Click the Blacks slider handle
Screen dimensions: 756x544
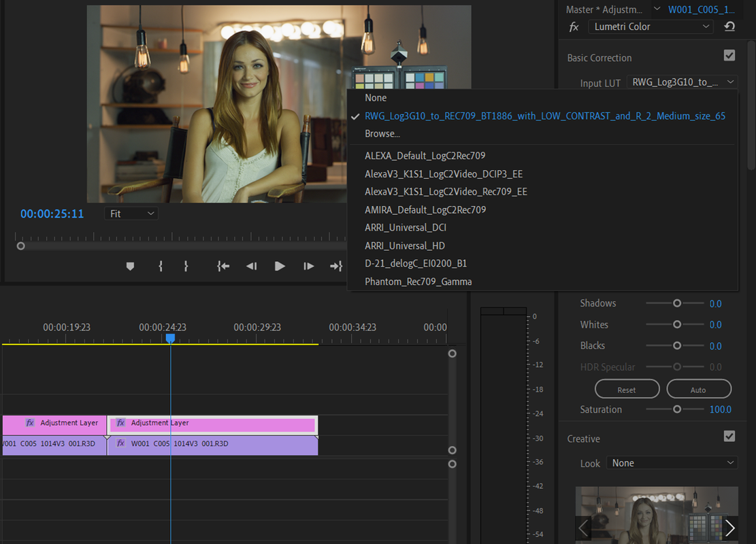point(677,345)
